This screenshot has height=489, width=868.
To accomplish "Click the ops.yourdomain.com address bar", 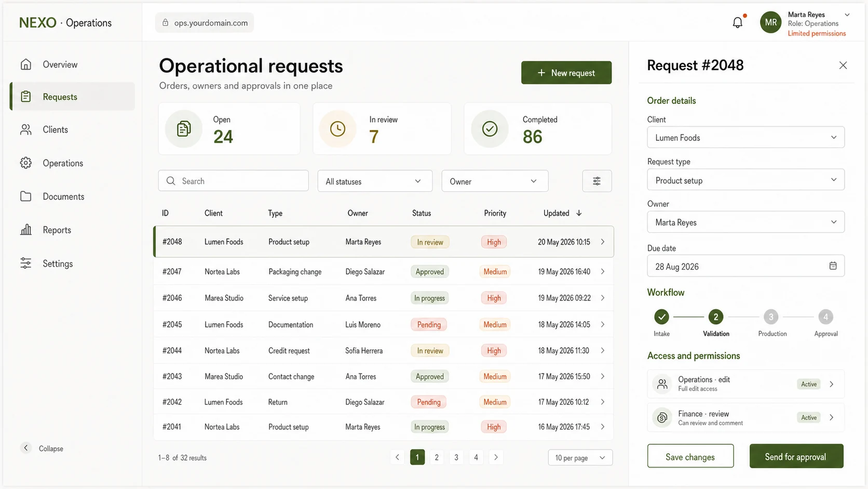I will click(x=205, y=23).
